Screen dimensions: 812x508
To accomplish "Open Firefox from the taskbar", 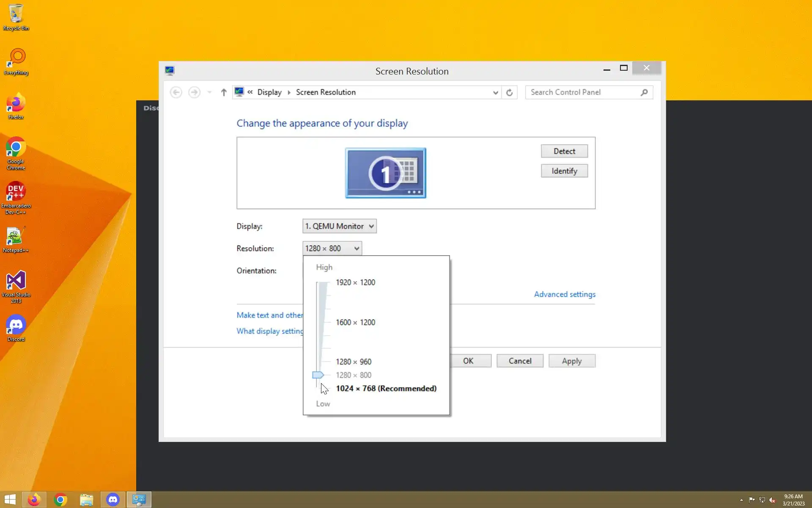I will pyautogui.click(x=34, y=500).
